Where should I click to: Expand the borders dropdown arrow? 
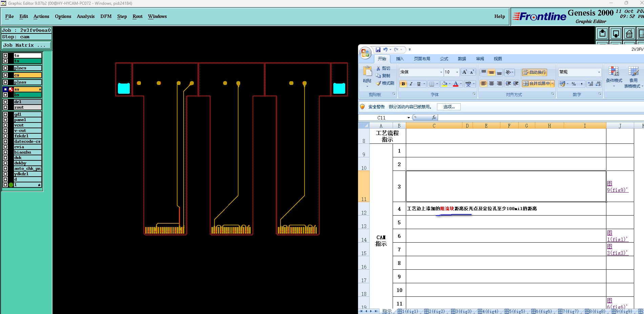(x=437, y=84)
